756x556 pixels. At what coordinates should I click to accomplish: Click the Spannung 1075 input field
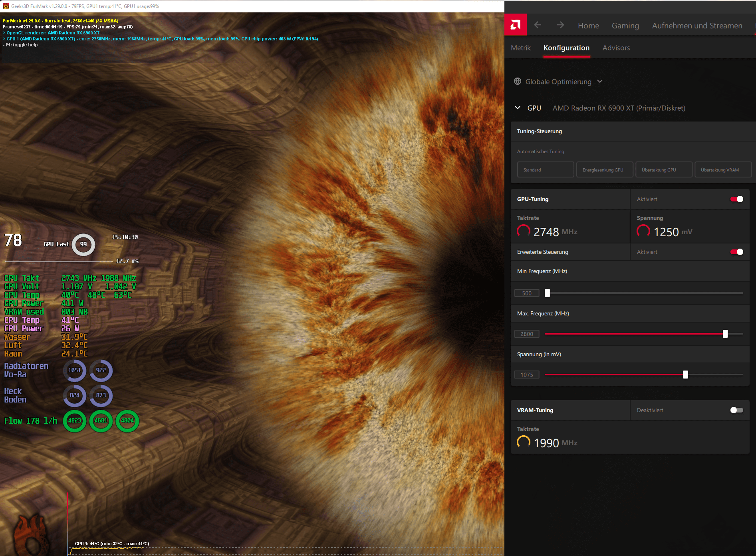pyautogui.click(x=527, y=375)
